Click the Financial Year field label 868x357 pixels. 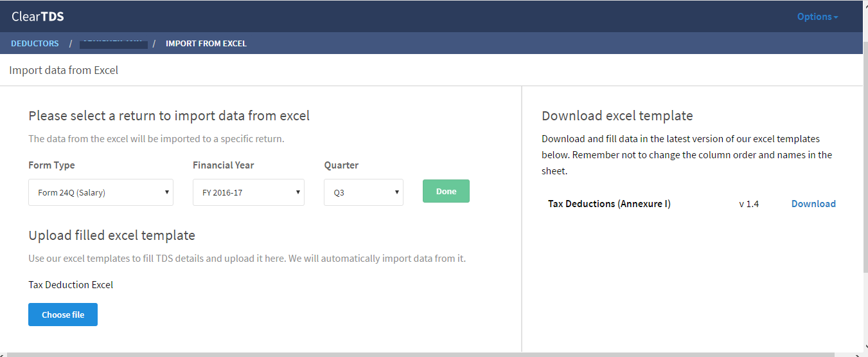[223, 165]
